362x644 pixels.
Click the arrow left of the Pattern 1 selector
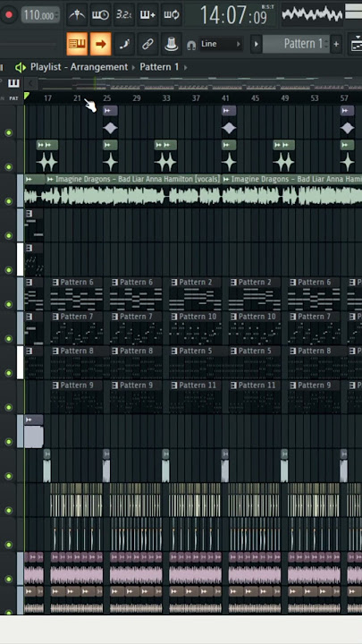[257, 44]
